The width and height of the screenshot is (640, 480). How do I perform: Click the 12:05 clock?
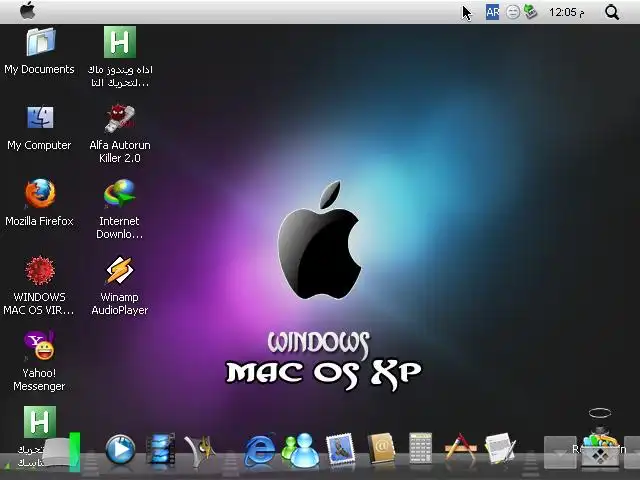tap(567, 13)
